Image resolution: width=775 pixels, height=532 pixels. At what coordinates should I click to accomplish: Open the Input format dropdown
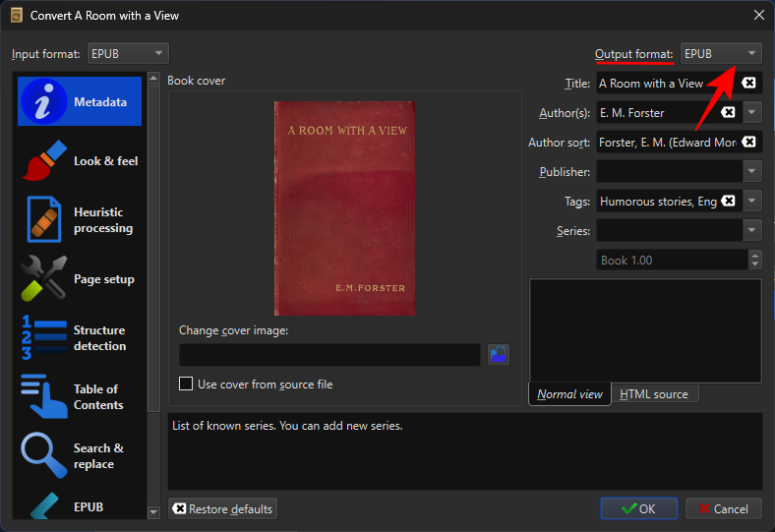(x=128, y=53)
